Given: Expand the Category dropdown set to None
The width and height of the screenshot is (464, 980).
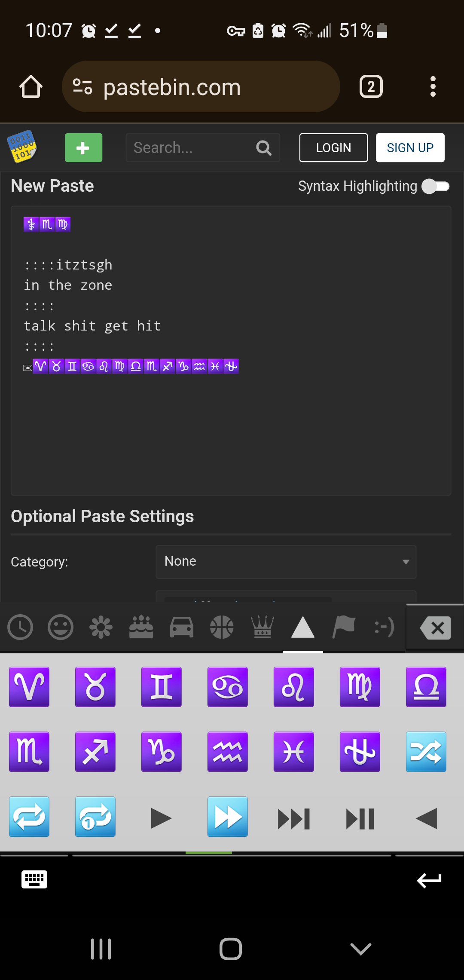Looking at the screenshot, I should click(286, 562).
